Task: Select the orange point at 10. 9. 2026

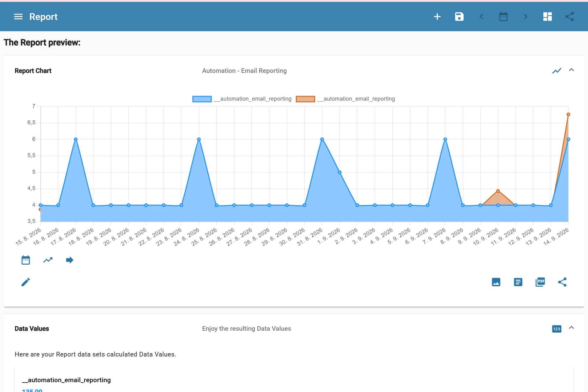Action: click(x=498, y=191)
